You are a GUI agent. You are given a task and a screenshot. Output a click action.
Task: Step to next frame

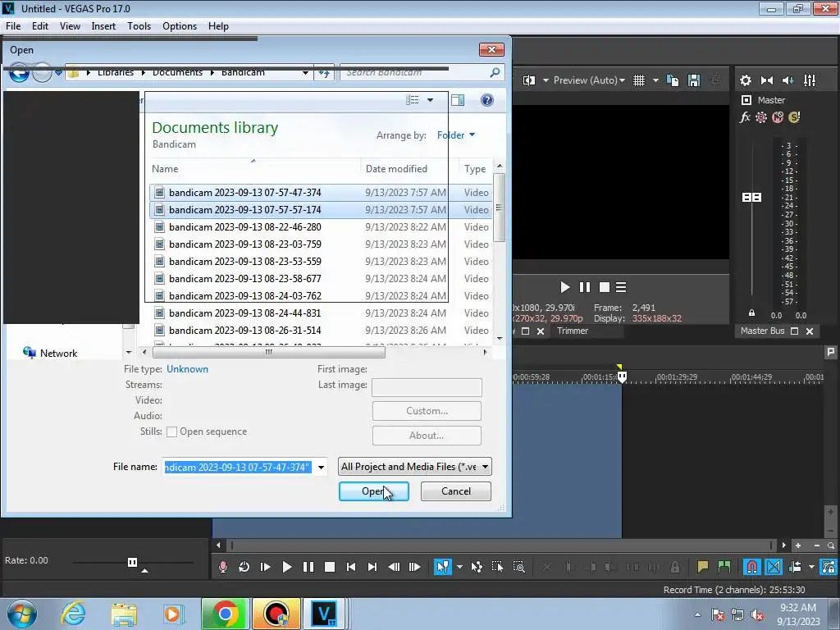click(414, 567)
